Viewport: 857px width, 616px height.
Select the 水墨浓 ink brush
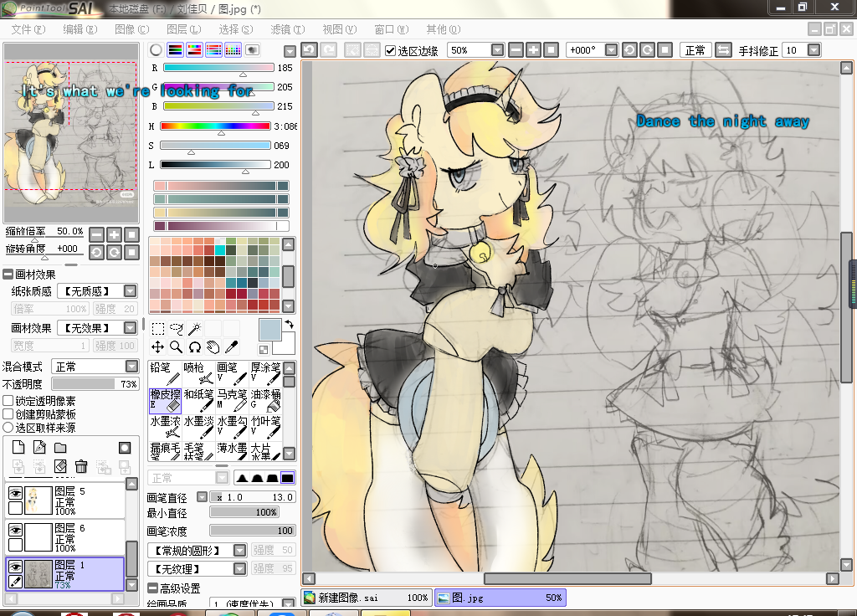(165, 427)
